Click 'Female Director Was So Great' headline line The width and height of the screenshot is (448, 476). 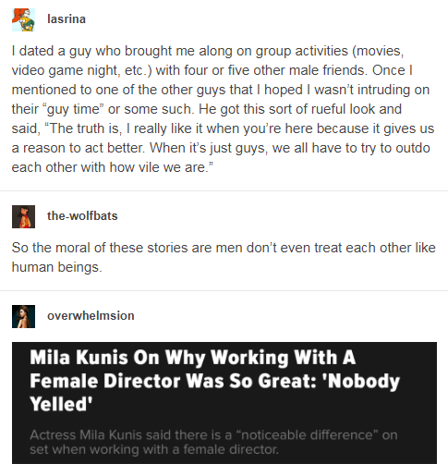pos(174,381)
